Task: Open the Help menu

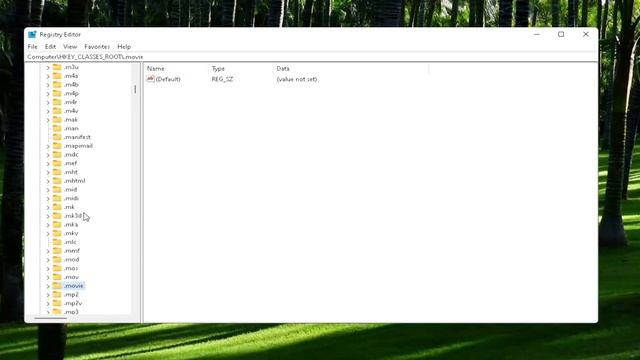Action: tap(124, 47)
